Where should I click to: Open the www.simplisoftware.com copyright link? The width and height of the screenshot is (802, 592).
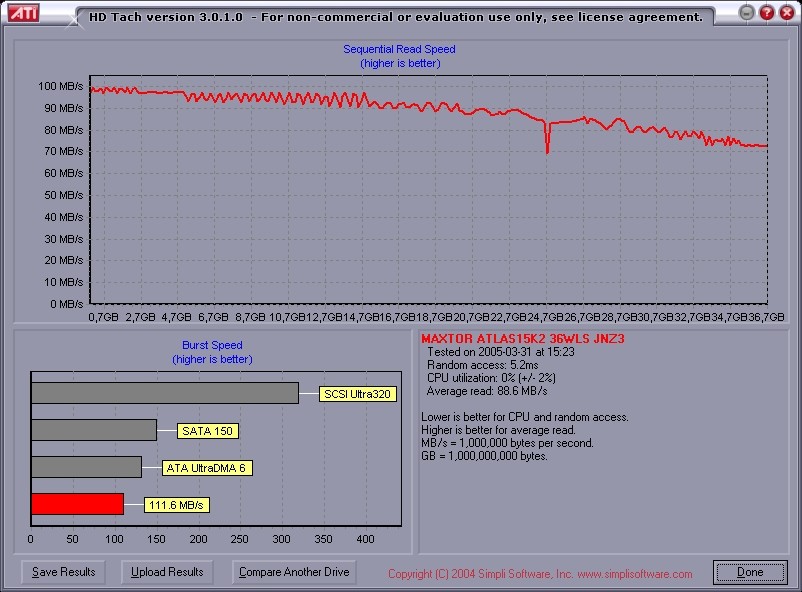point(635,574)
